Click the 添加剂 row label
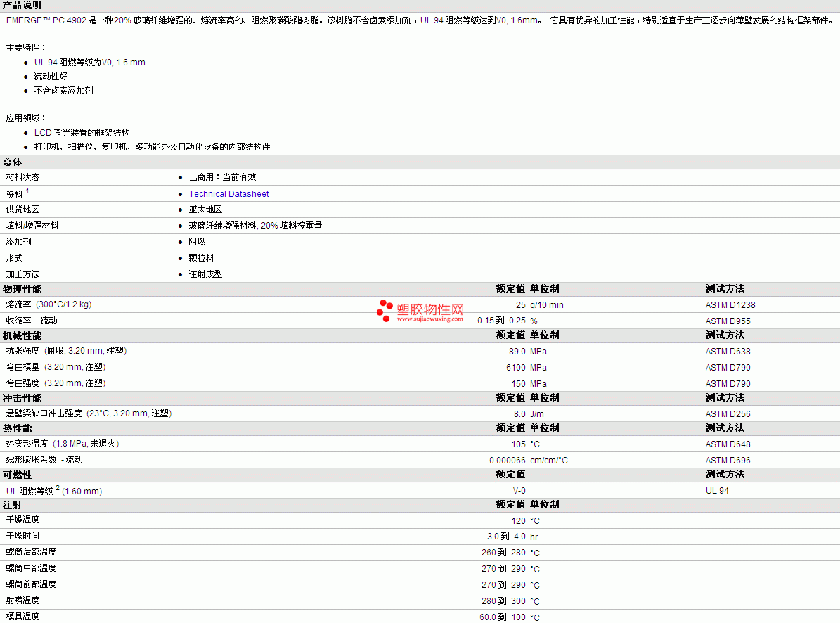 19,242
